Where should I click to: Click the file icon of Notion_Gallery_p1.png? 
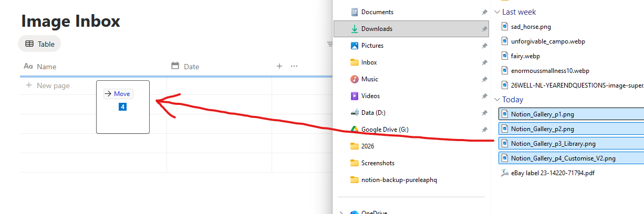click(x=505, y=114)
